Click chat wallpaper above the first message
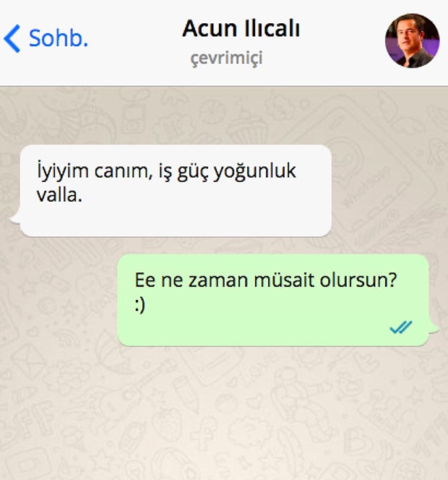 click(224, 115)
